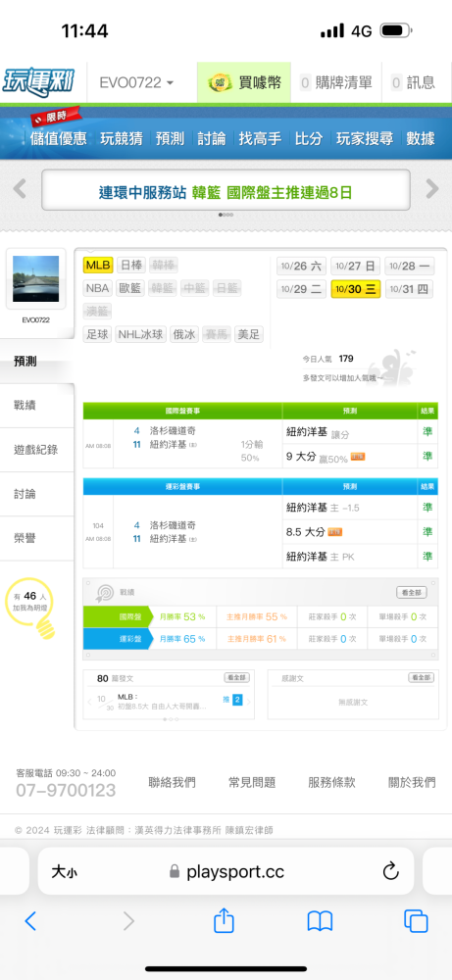Switch to 預測 sidebar tab

pos(37,362)
